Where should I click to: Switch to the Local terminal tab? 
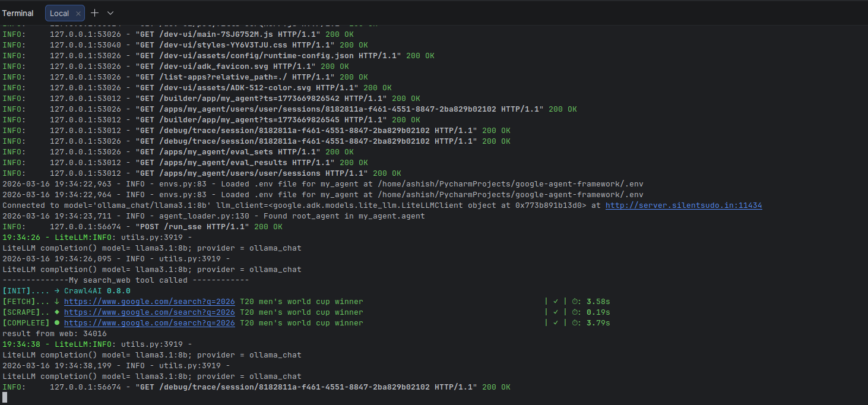coord(59,12)
